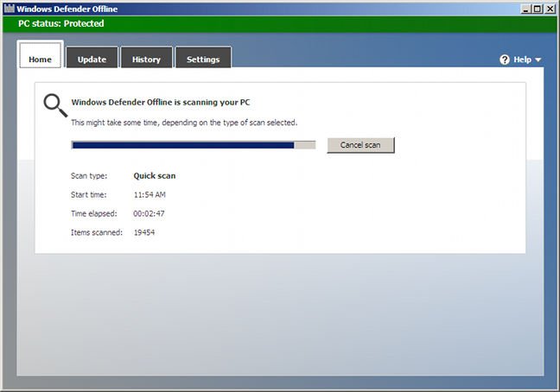Expand the Help dropdown arrow
The image size is (560, 392).
538,60
